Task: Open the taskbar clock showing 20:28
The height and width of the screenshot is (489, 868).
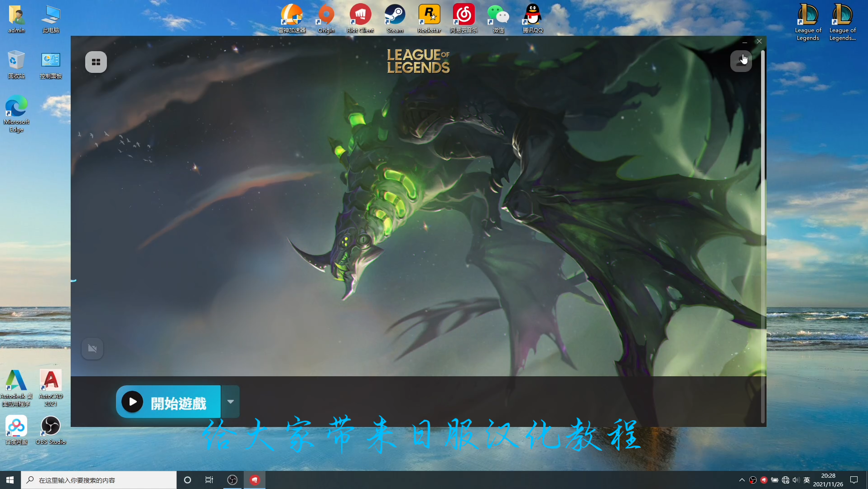Action: point(828,480)
